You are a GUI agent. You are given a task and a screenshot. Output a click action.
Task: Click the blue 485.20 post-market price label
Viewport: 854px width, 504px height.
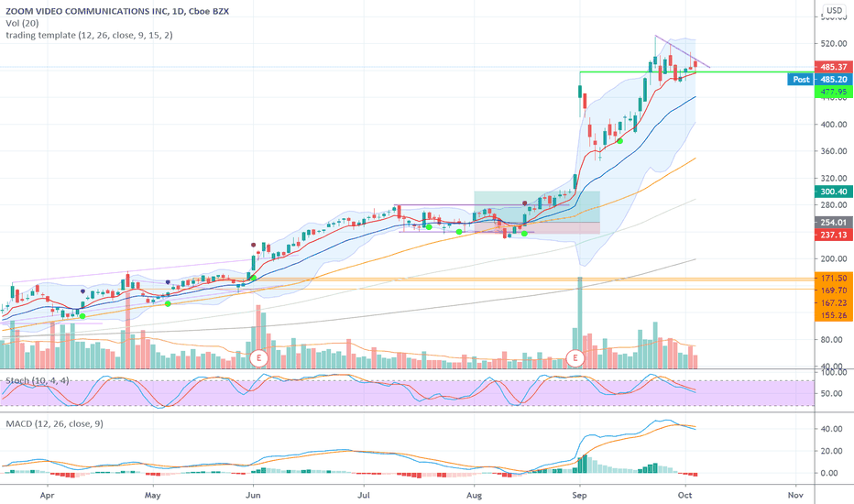point(834,79)
